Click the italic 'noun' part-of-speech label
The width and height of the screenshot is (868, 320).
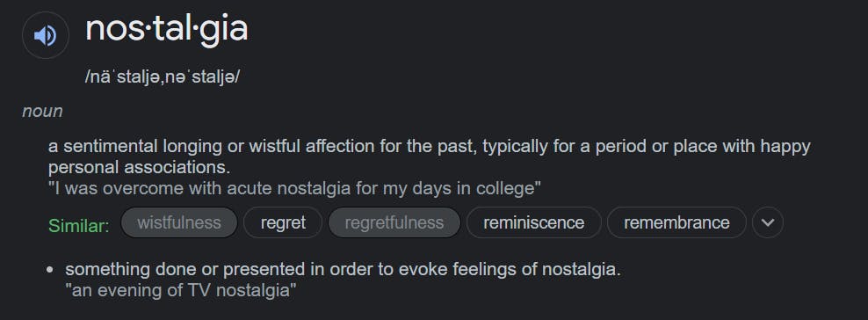tap(42, 112)
